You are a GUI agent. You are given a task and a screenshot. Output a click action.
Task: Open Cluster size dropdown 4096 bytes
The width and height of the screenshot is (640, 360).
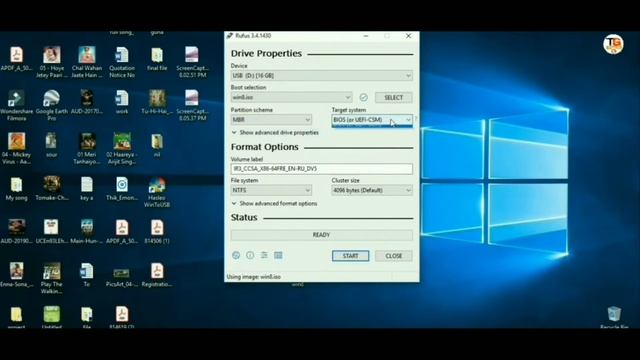point(372,190)
